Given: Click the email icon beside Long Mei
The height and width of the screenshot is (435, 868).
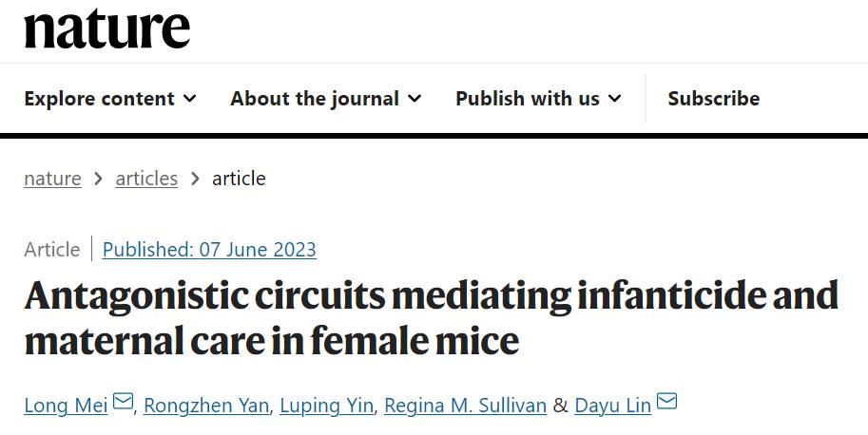Looking at the screenshot, I should click(123, 403).
